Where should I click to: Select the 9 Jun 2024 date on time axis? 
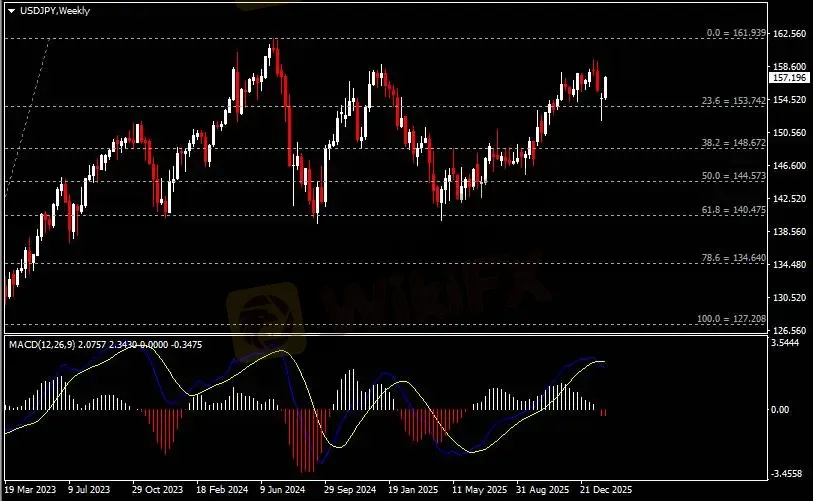(x=281, y=491)
